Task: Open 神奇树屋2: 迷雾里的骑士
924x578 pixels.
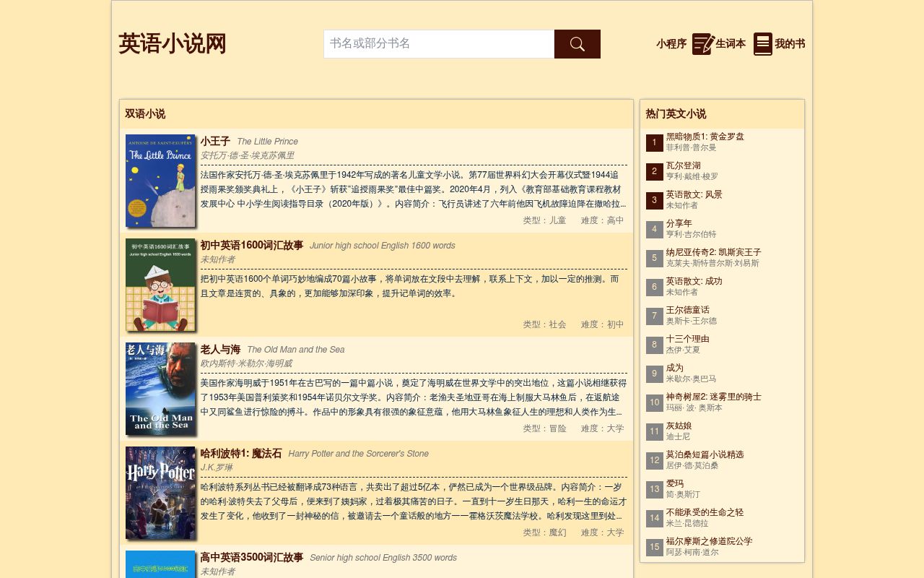Action: tap(714, 397)
